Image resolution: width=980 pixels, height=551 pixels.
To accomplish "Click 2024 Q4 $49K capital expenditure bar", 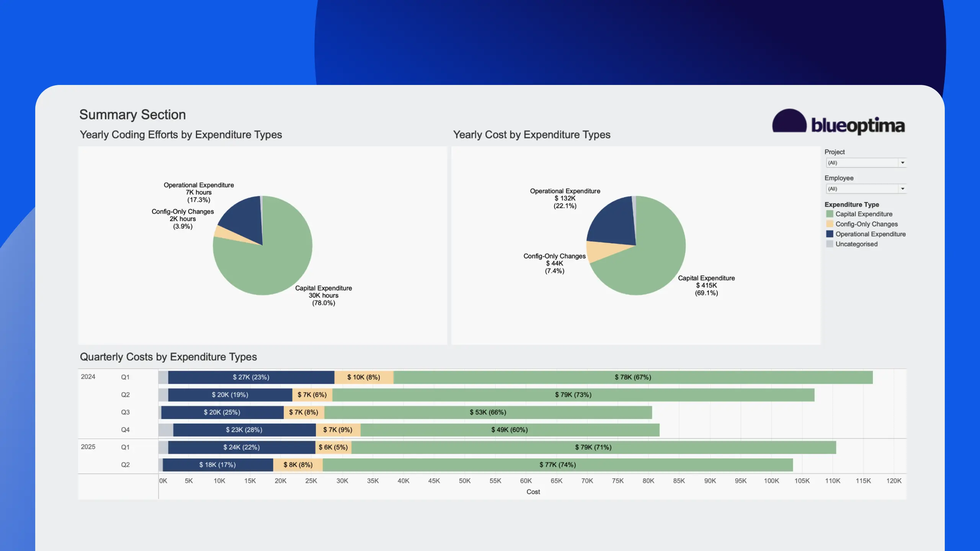I will click(510, 430).
